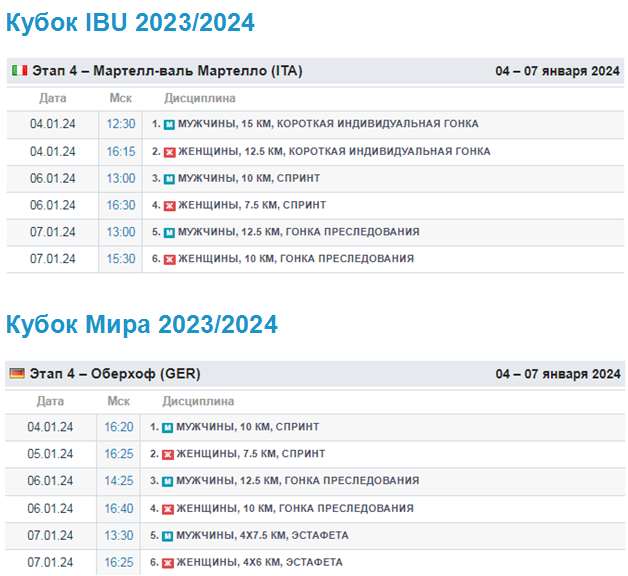Viewport: 628px width, 576px height.
Task: Click the 16:20 start time
Action: point(119,427)
